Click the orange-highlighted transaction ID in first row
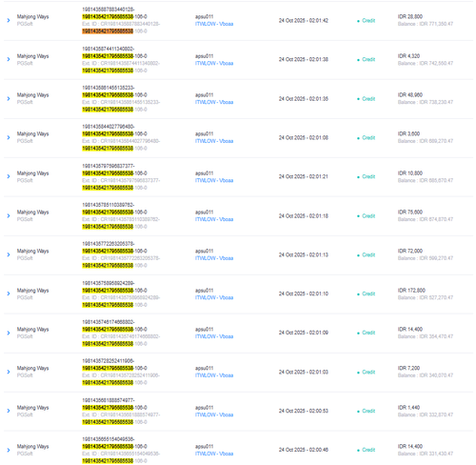Image resolution: width=476 pixels, height=465 pixels. pyautogui.click(x=108, y=31)
